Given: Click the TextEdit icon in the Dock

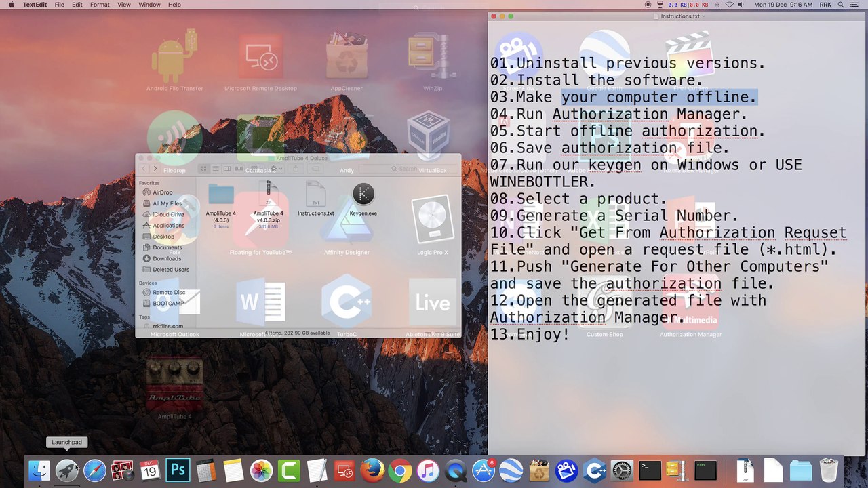Looking at the screenshot, I should click(317, 470).
